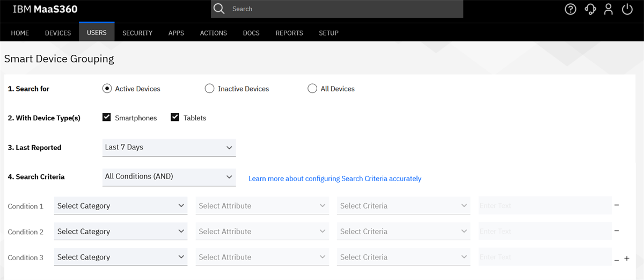Open Condition 1 Select Criteria dropdown
The height and width of the screenshot is (280, 644).
[404, 206]
